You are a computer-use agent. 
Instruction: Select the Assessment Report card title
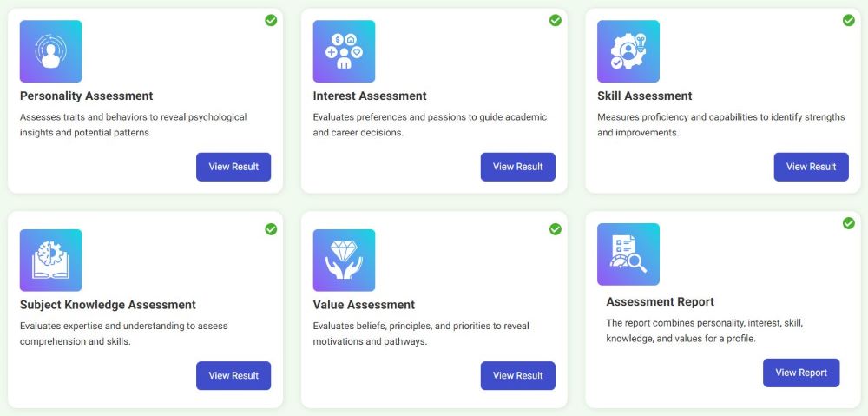coord(661,302)
